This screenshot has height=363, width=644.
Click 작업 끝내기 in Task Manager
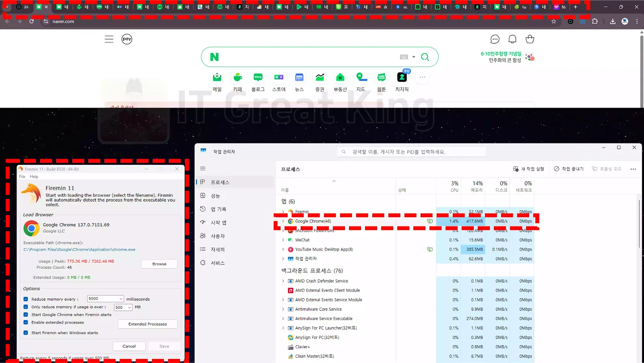click(569, 169)
